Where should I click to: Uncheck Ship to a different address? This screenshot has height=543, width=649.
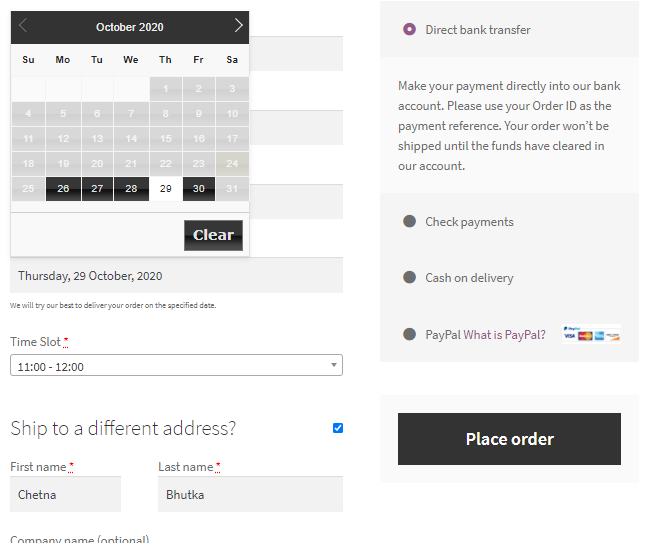tap(338, 428)
